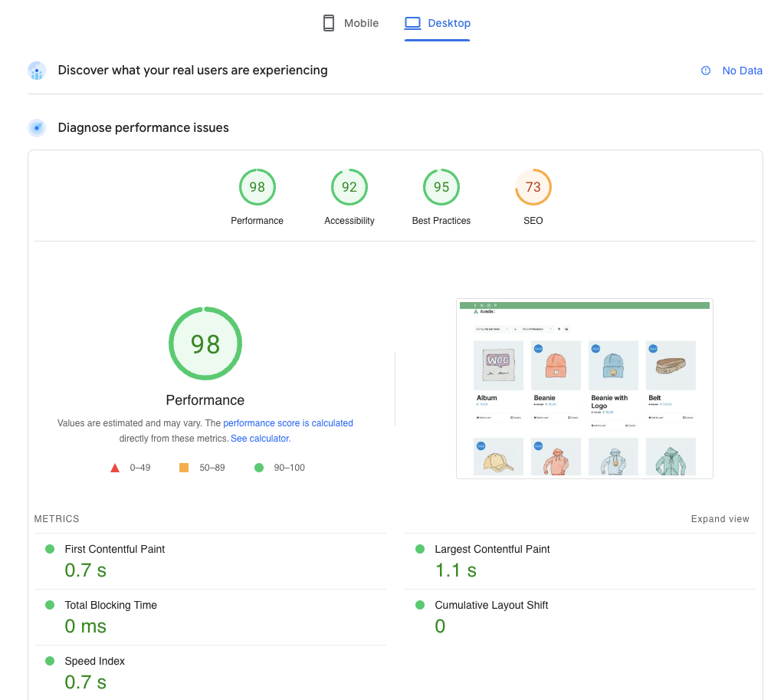Click the METRICS section heading
This screenshot has width=784, height=700.
57,519
